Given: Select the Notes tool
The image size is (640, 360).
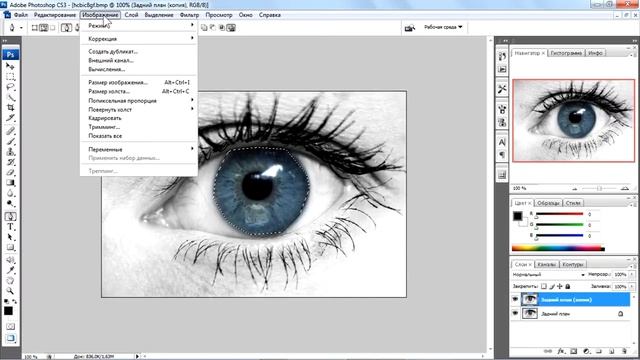Looking at the screenshot, I should click(10, 260).
